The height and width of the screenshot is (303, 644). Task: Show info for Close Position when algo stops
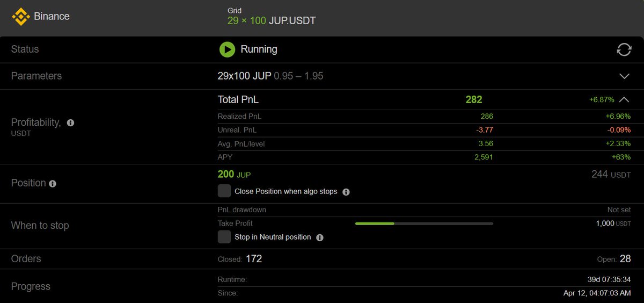pyautogui.click(x=346, y=192)
